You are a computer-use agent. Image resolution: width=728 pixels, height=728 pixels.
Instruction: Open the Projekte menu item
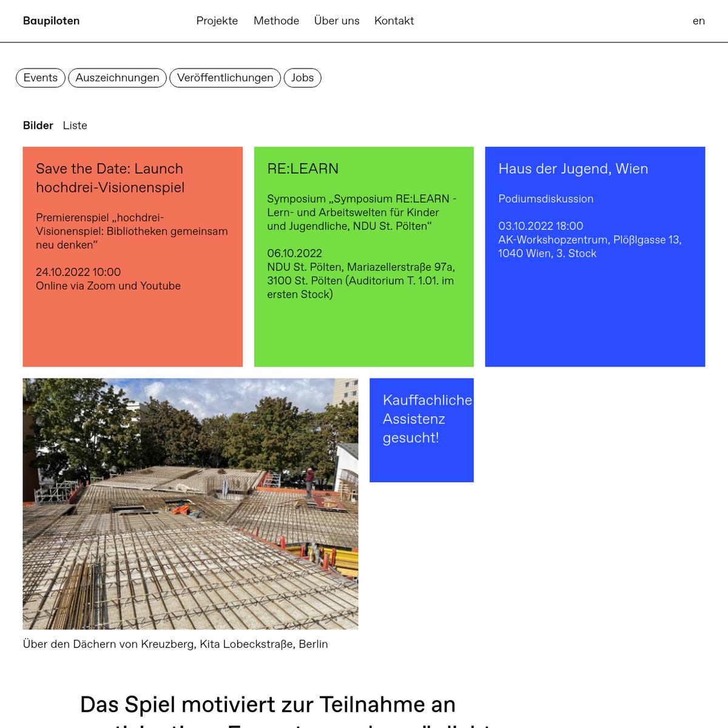217,21
